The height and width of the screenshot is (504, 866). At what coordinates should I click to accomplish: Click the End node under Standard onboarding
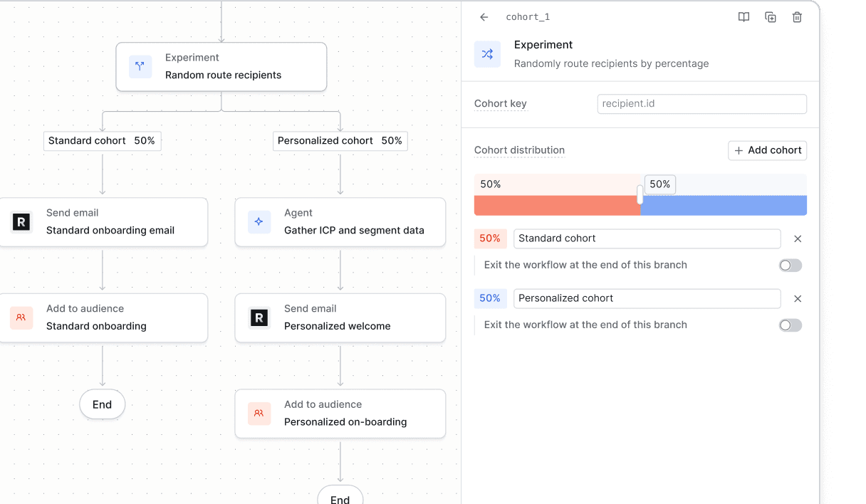pos(102,404)
